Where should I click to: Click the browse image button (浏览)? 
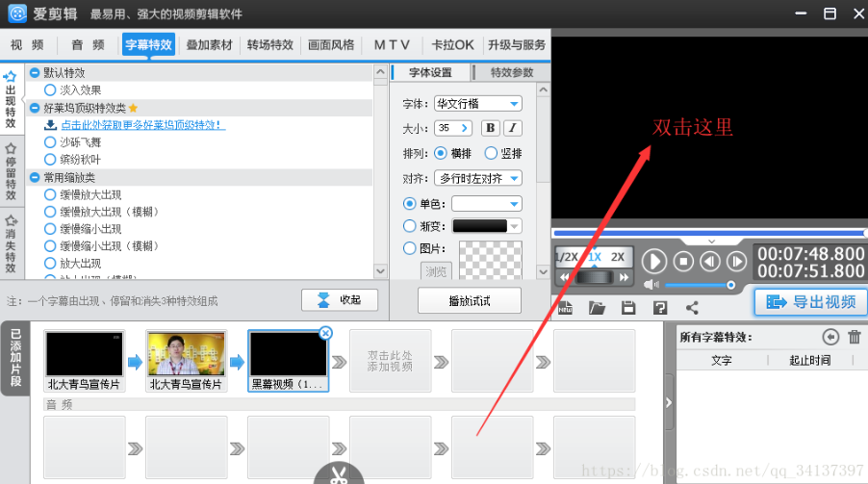click(436, 271)
